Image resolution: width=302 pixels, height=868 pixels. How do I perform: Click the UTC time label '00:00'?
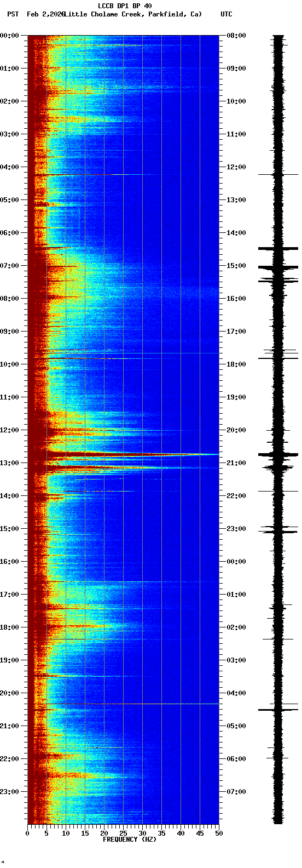(236, 562)
